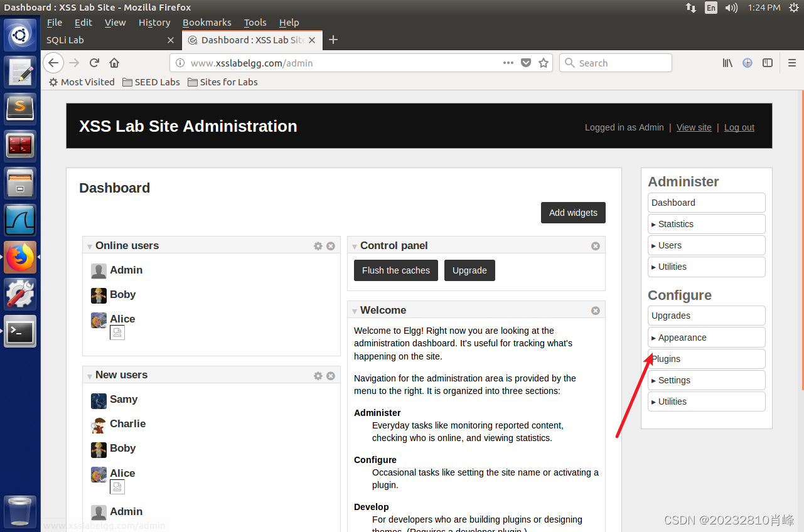The height and width of the screenshot is (532, 804).
Task: Remove the Control panel widget
Action: coord(596,246)
